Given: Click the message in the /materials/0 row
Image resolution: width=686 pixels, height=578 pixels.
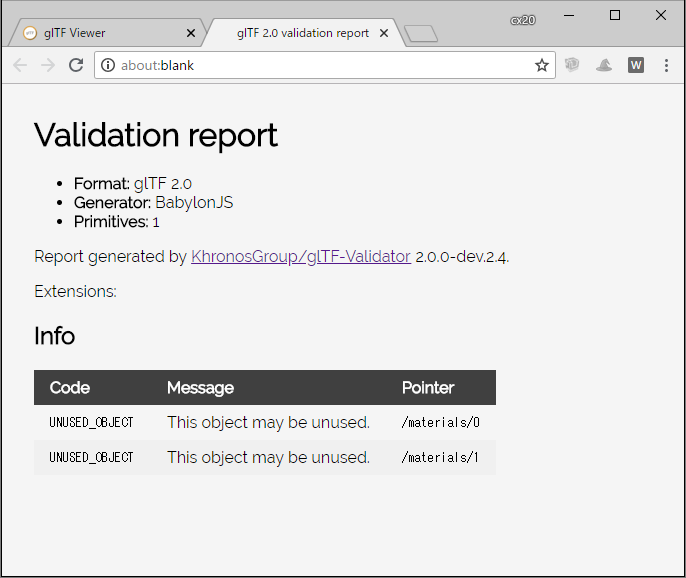Looking at the screenshot, I should tap(269, 422).
